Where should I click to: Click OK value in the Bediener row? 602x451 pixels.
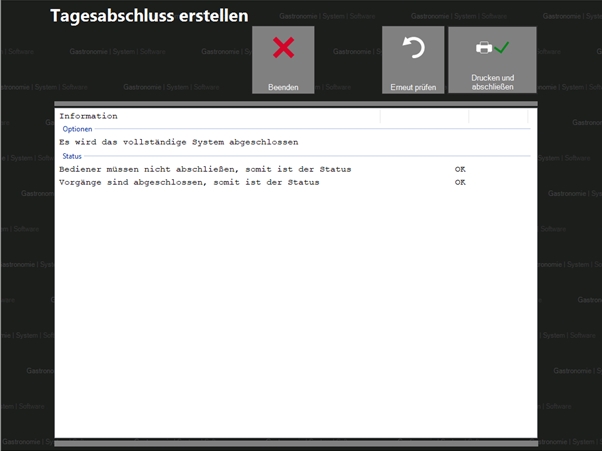coord(460,169)
